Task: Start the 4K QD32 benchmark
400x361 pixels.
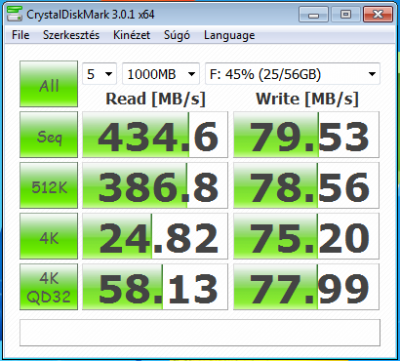Action: coord(49,287)
